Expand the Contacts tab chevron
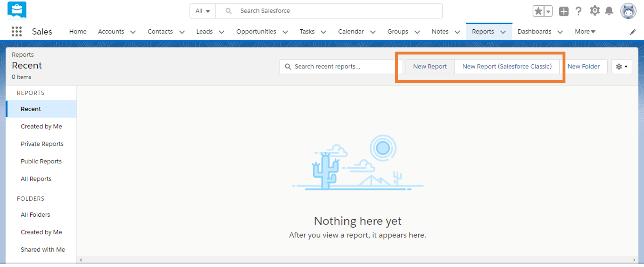The height and width of the screenshot is (267, 644). [182, 32]
